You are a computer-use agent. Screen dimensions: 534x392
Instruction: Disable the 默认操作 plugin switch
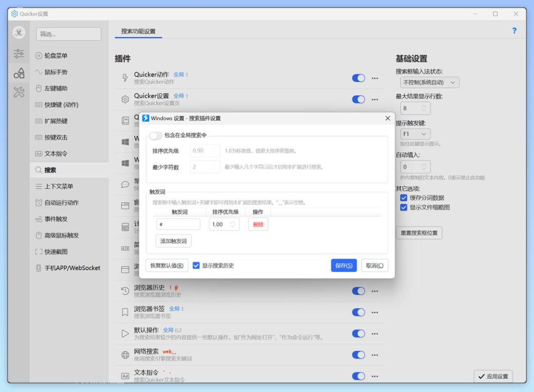[358, 334]
